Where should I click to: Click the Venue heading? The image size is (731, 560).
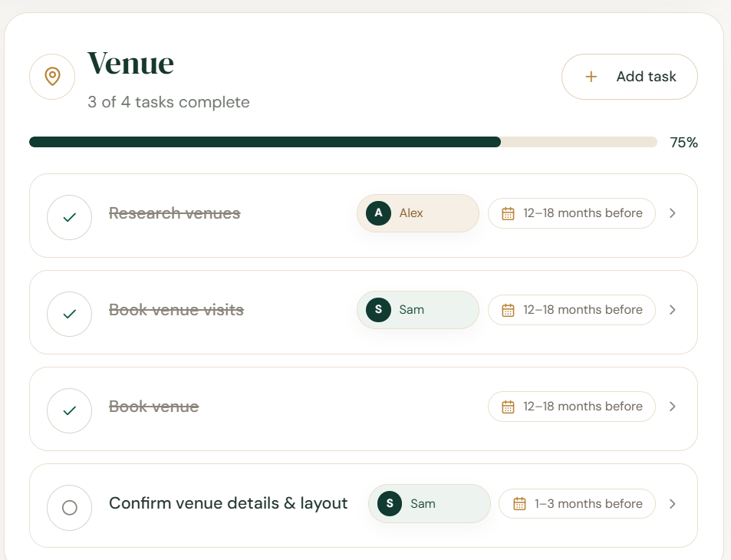click(x=130, y=63)
